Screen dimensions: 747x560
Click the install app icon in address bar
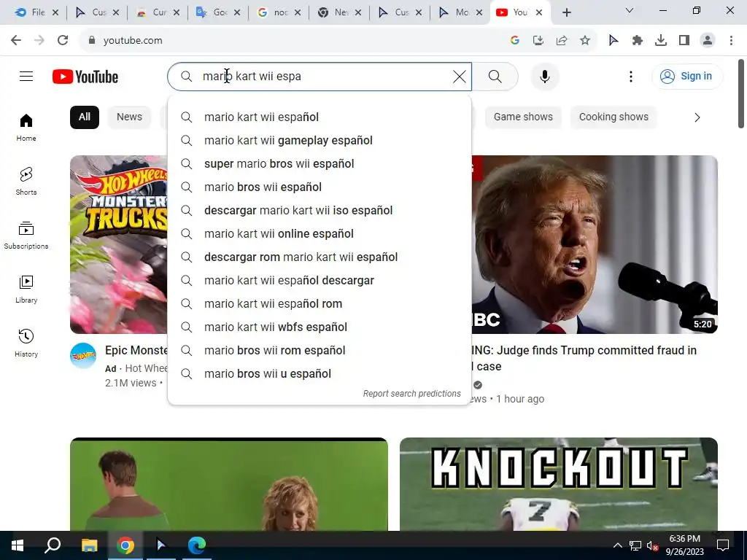tap(538, 41)
